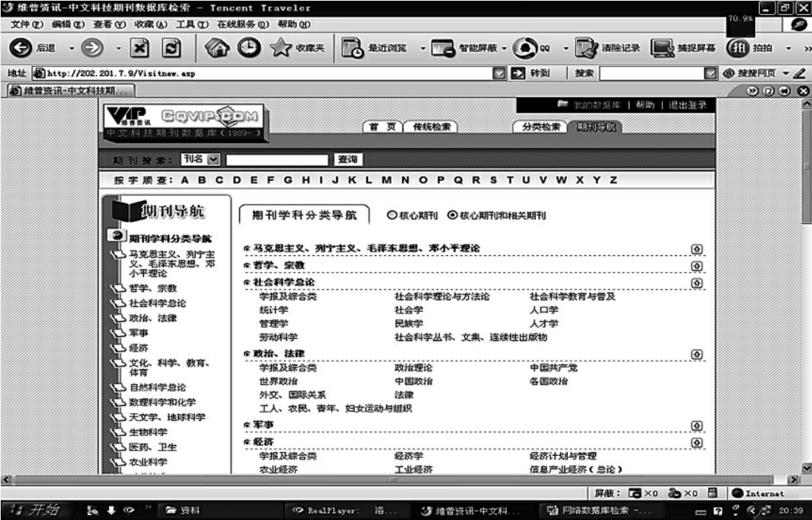Click letter Z in alphabetical index
The height and width of the screenshot is (520, 812).
[613, 180]
